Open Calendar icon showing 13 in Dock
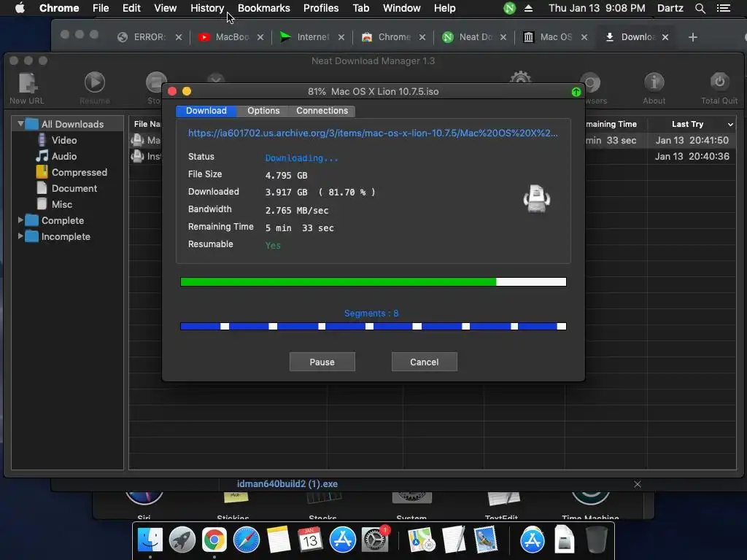 coord(310,540)
